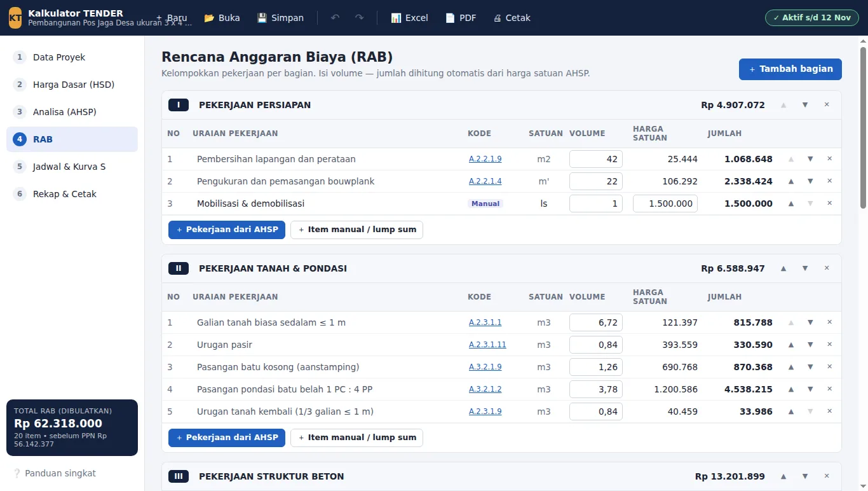Viewport: 868px width, 491px height.
Task: Go to step 1 Data Proyek
Action: 72,57
